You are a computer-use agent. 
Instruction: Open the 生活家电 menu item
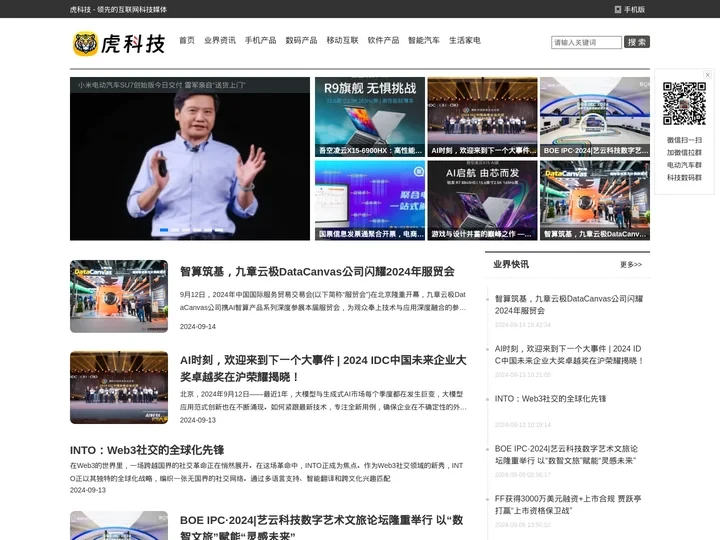[x=465, y=40]
